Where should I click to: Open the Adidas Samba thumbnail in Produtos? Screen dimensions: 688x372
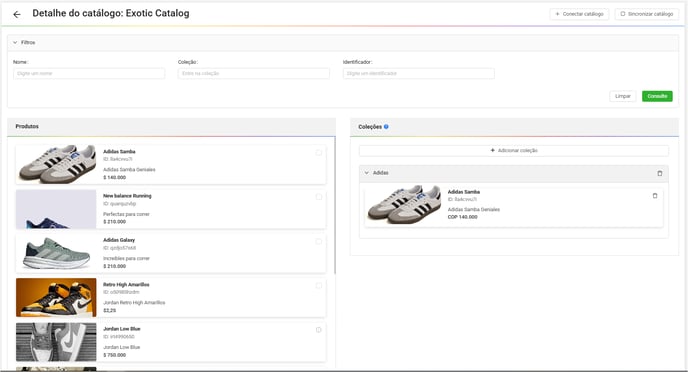(56, 165)
